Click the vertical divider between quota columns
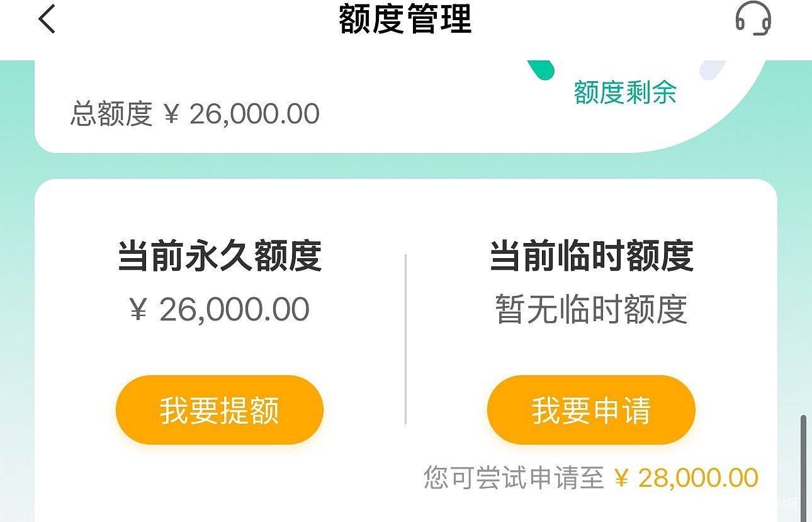 point(405,339)
